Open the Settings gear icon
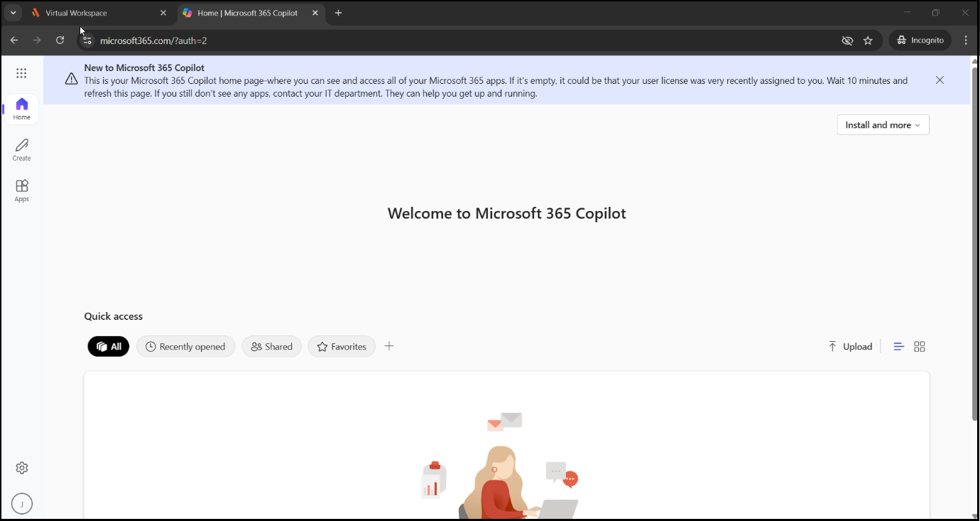Viewport: 980px width, 521px height. pos(22,468)
